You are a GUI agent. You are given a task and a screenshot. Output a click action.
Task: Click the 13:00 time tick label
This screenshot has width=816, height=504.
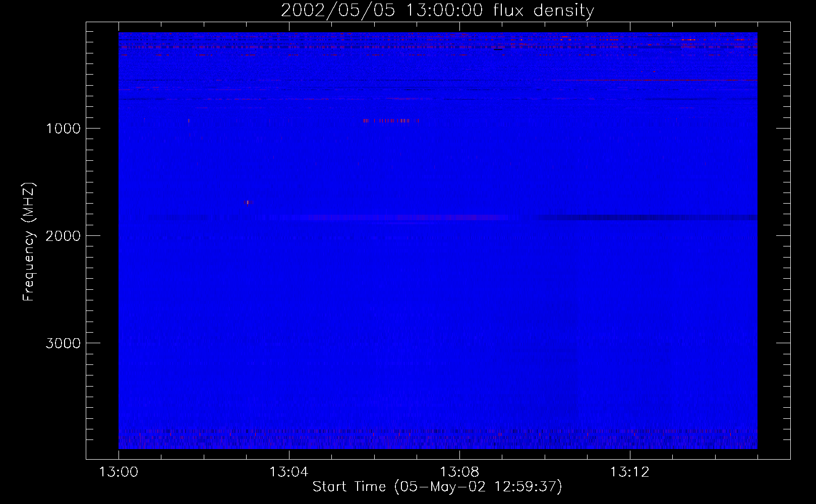click(x=119, y=472)
